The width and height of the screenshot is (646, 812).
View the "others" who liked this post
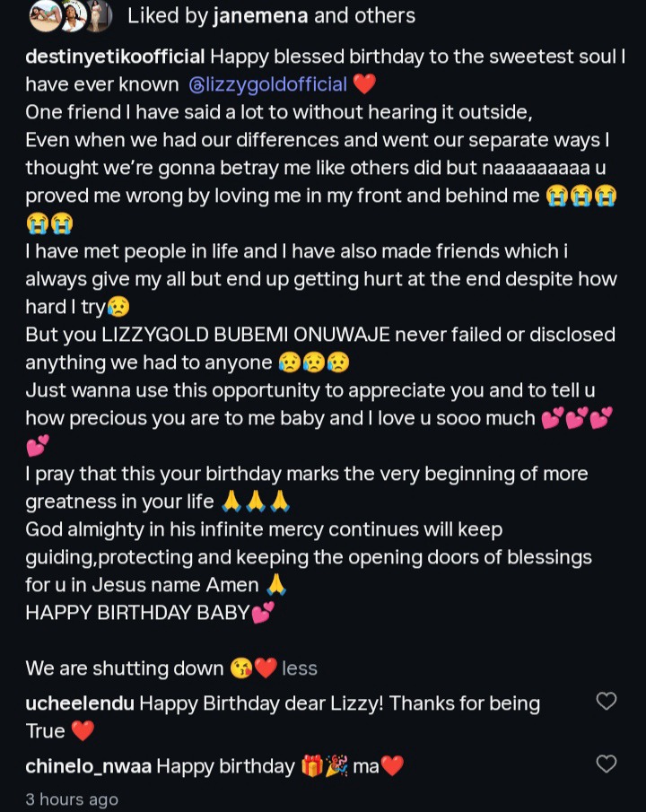pyautogui.click(x=388, y=15)
